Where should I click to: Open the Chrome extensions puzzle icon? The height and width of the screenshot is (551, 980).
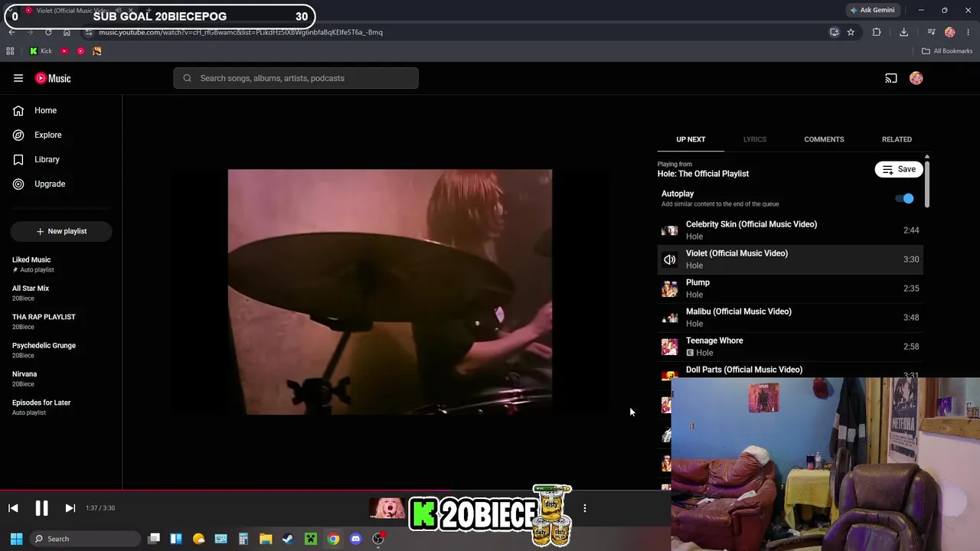877,32
